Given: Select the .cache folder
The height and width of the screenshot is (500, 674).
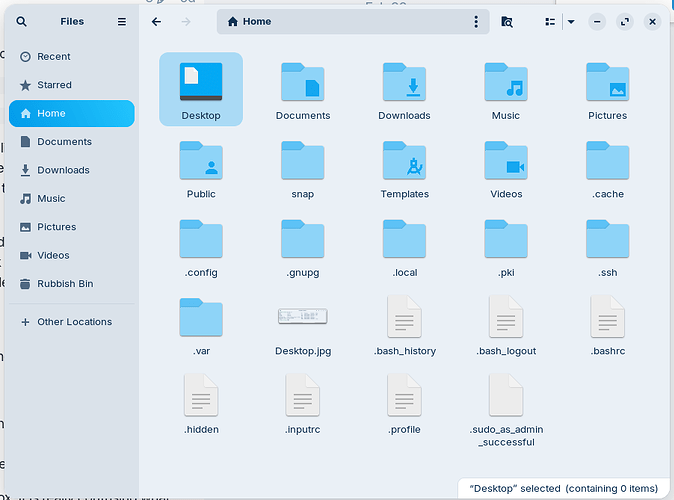Looking at the screenshot, I should pos(607,160).
